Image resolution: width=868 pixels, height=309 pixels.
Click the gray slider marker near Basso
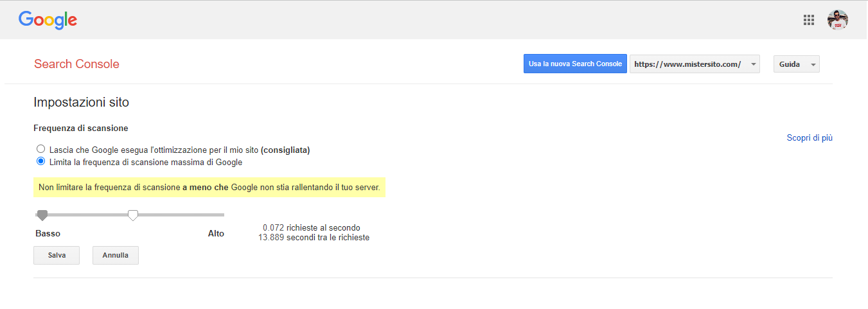click(x=42, y=215)
